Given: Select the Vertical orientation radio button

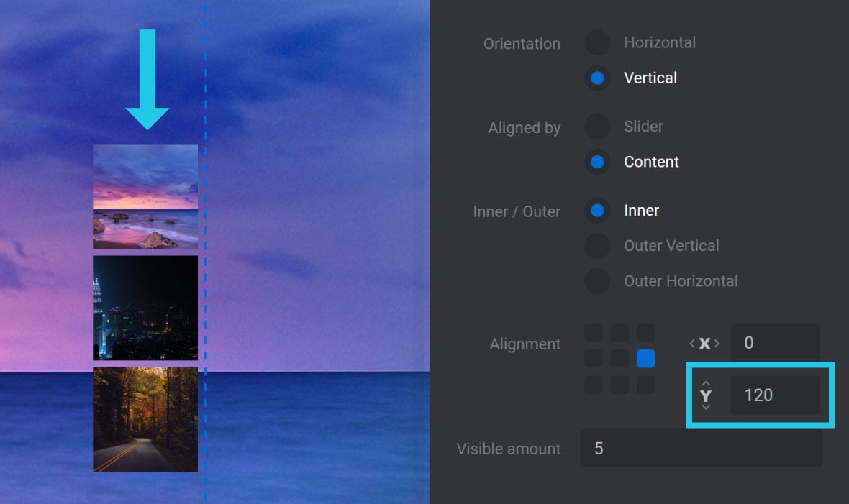Looking at the screenshot, I should [x=597, y=78].
